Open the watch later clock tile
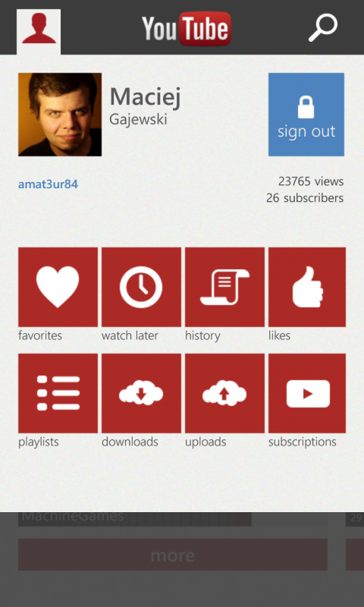 coord(141,288)
